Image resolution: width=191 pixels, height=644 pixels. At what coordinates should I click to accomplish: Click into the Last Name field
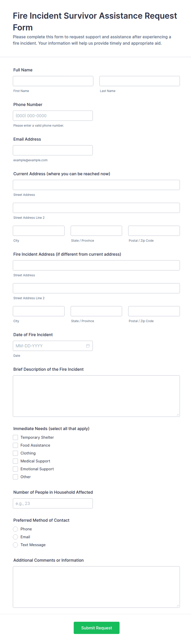click(139, 81)
